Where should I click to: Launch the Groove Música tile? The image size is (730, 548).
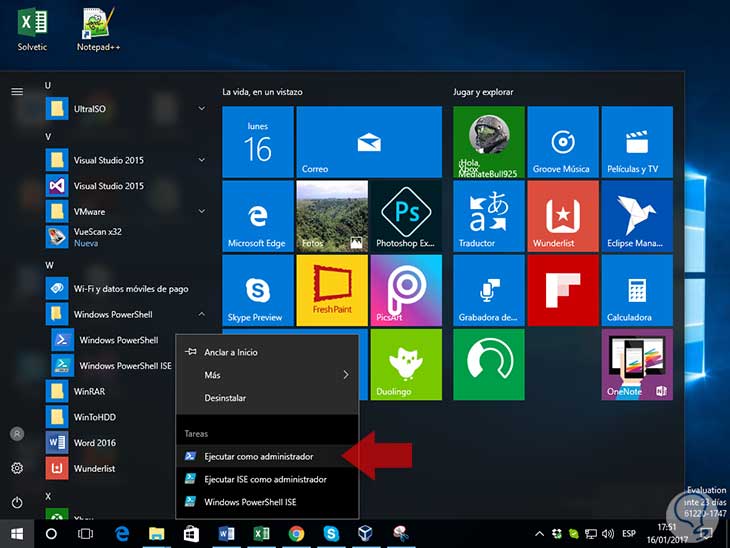click(563, 142)
